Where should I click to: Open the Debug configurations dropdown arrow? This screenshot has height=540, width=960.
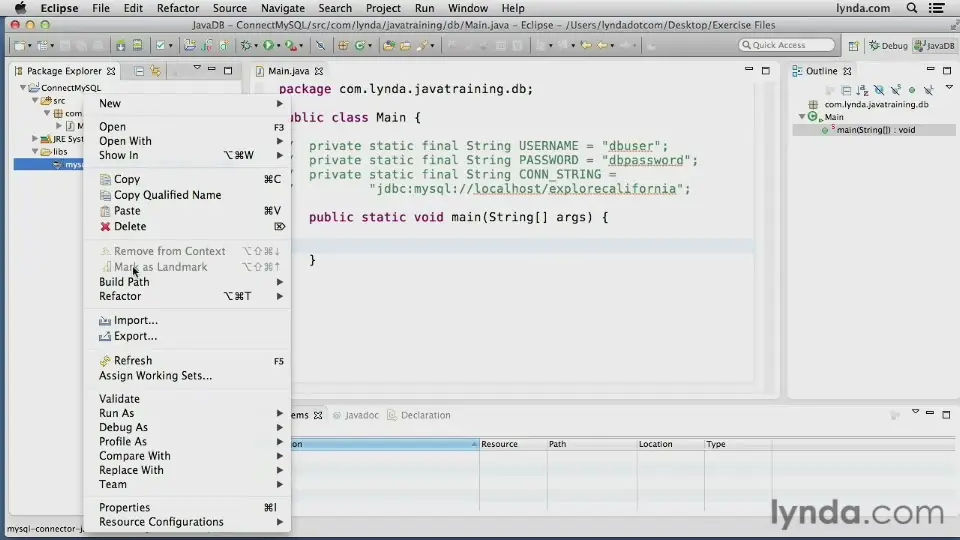click(256, 46)
